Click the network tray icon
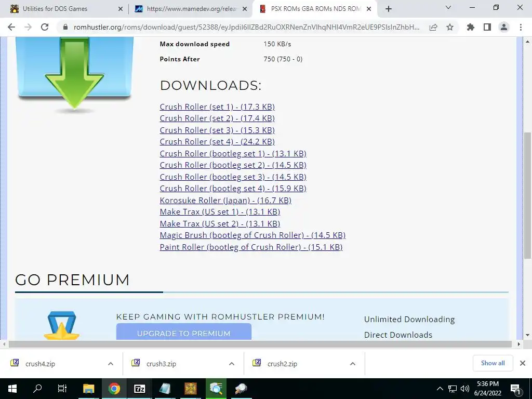Image resolution: width=532 pixels, height=399 pixels. pyautogui.click(x=453, y=389)
